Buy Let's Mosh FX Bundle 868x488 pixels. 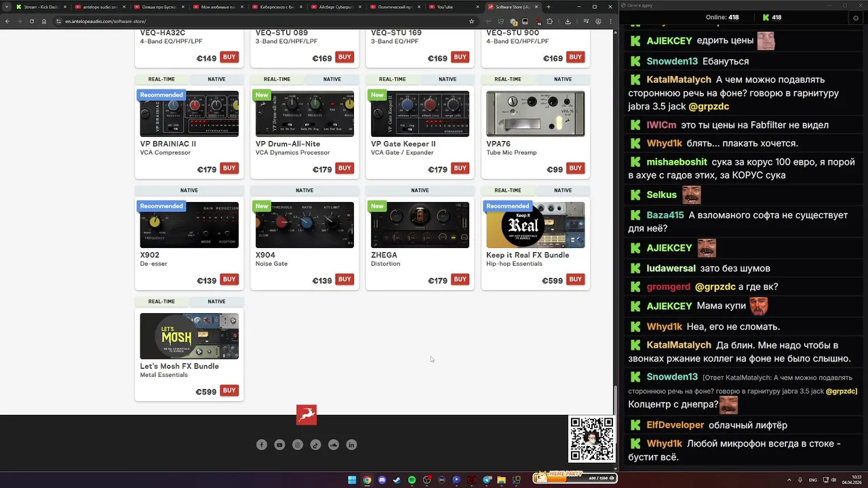(229, 390)
